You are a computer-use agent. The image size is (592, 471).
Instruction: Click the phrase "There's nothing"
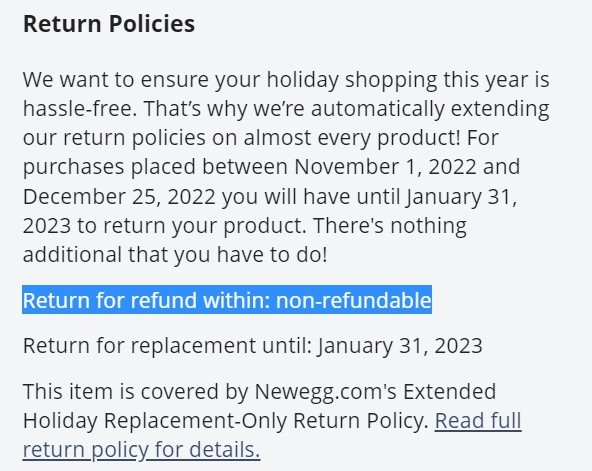[x=390, y=226]
